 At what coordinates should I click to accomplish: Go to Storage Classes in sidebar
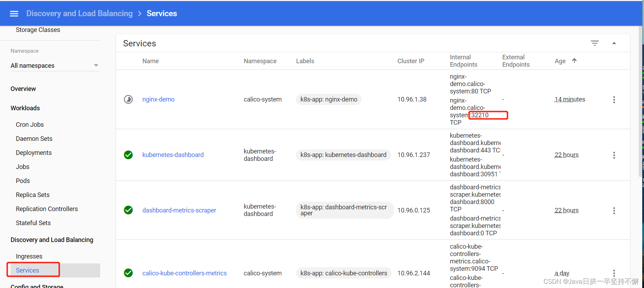coord(38,30)
